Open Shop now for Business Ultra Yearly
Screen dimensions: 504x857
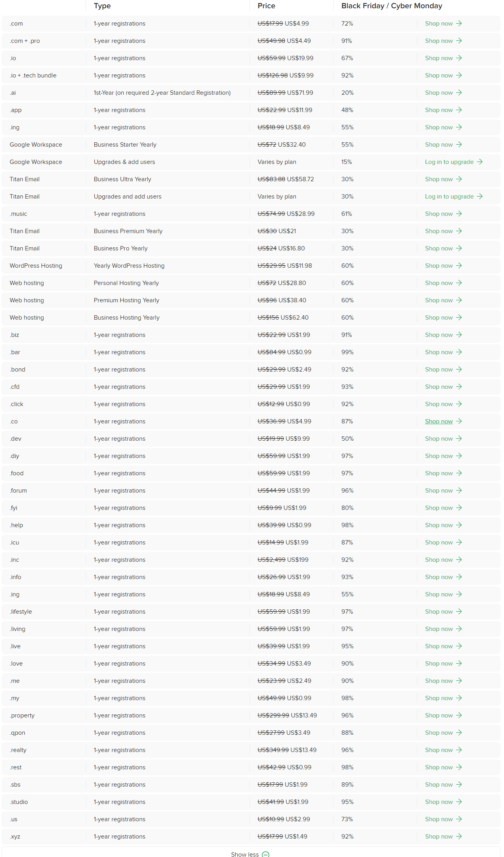[x=439, y=179]
